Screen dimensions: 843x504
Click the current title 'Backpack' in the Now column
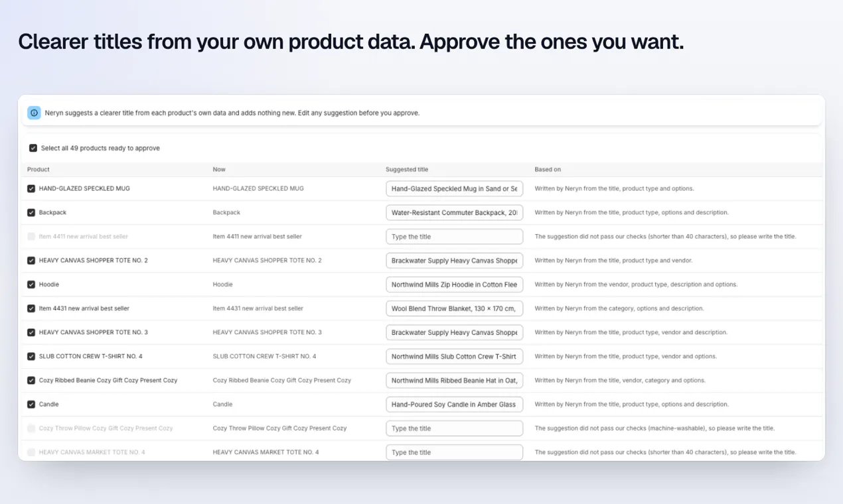(x=226, y=213)
